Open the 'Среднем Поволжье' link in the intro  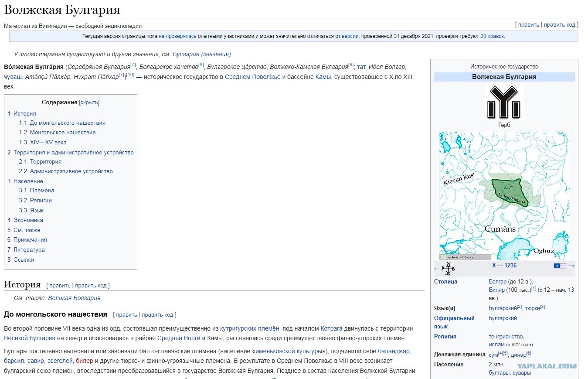pos(253,77)
